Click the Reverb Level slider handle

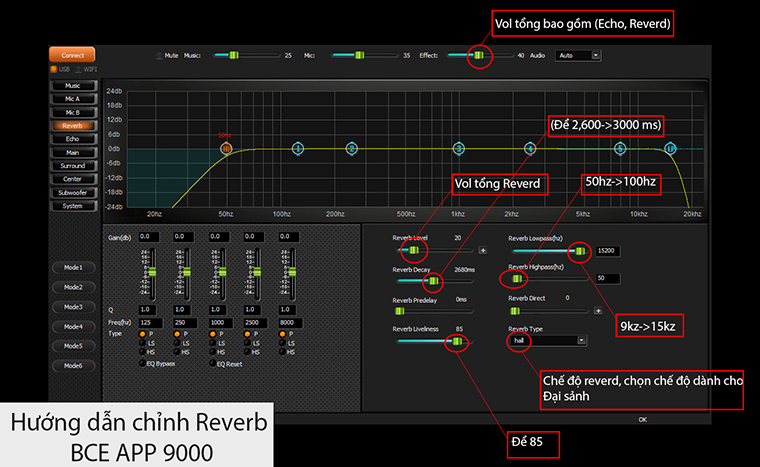[x=413, y=250]
